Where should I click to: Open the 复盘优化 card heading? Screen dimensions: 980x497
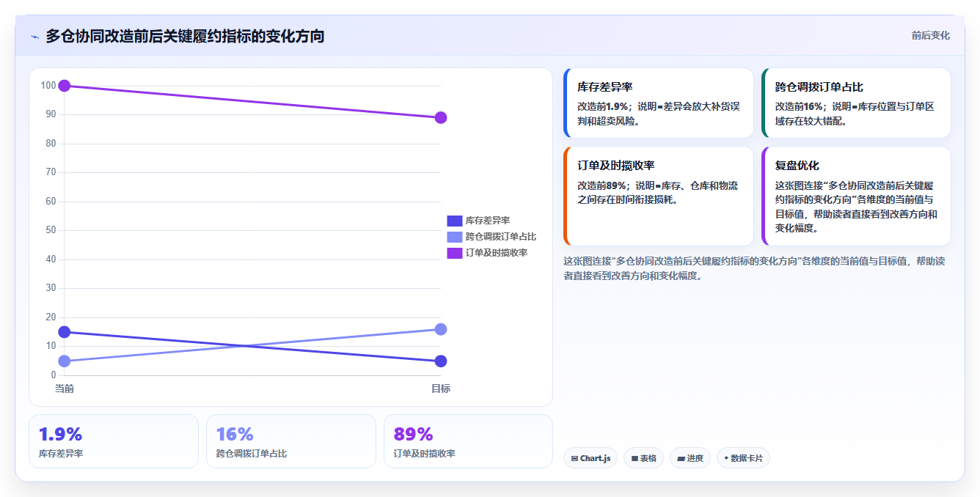point(797,166)
